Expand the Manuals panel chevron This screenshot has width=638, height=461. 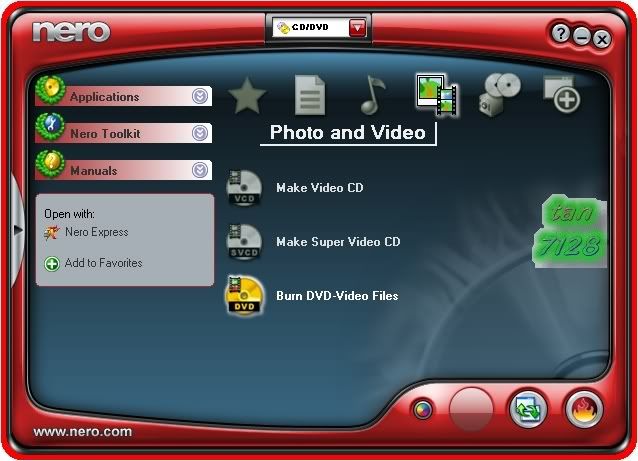point(200,170)
